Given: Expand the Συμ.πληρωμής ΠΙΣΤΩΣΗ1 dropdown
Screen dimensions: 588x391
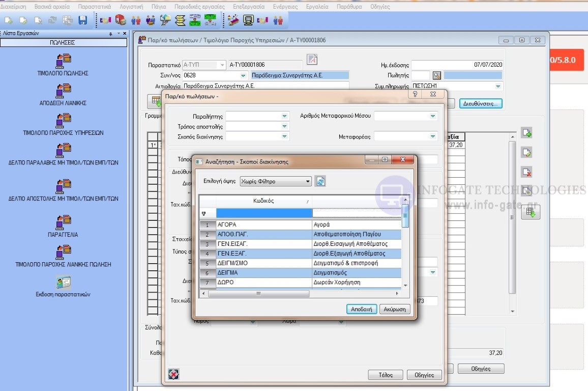Looking at the screenshot, I should 498,87.
